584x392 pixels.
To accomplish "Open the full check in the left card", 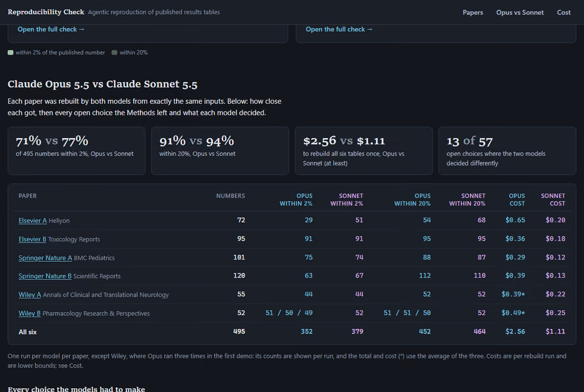I will click(x=50, y=29).
